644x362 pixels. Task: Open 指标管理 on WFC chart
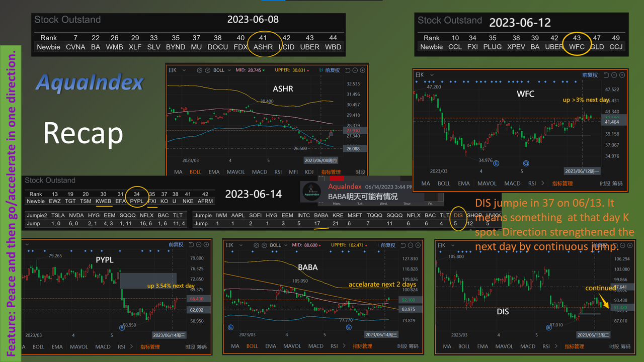pyautogui.click(x=562, y=184)
